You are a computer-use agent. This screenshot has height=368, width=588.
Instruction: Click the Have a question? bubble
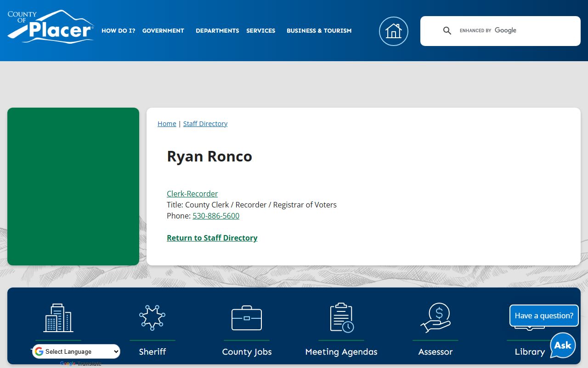click(x=544, y=316)
